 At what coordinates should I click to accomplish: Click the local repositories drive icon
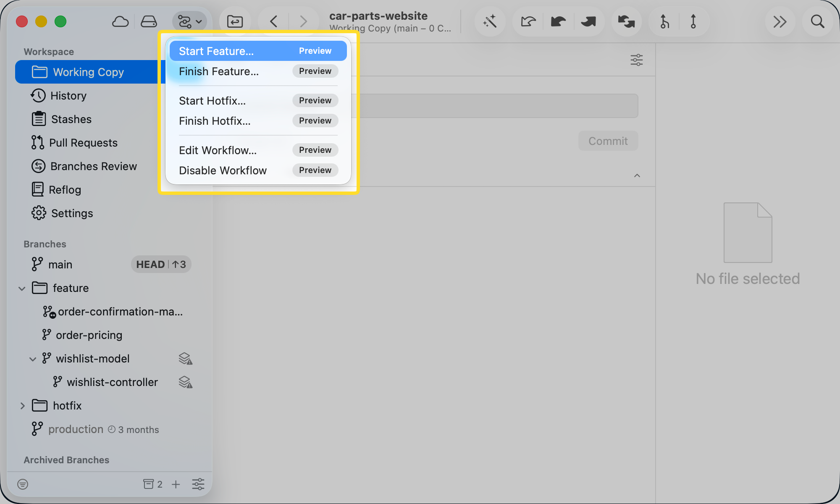[x=149, y=21]
